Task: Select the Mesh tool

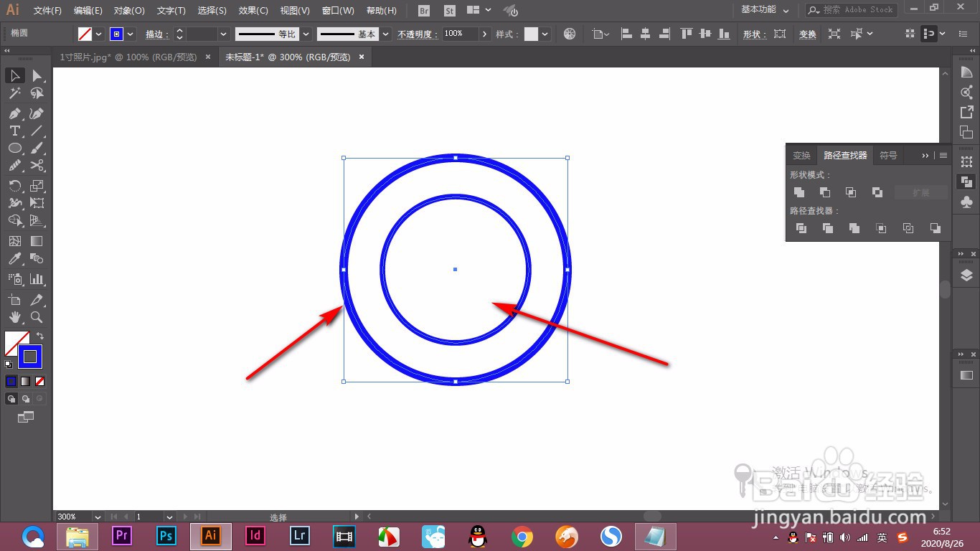Action: coord(14,241)
